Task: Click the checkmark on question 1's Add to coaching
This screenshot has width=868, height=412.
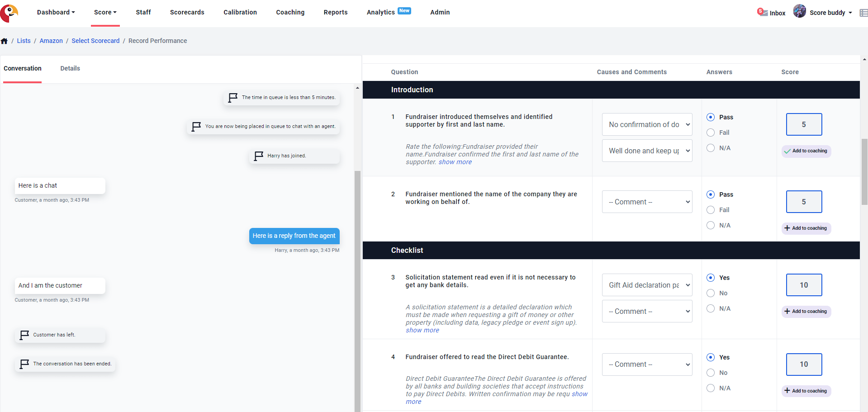Action: click(787, 151)
